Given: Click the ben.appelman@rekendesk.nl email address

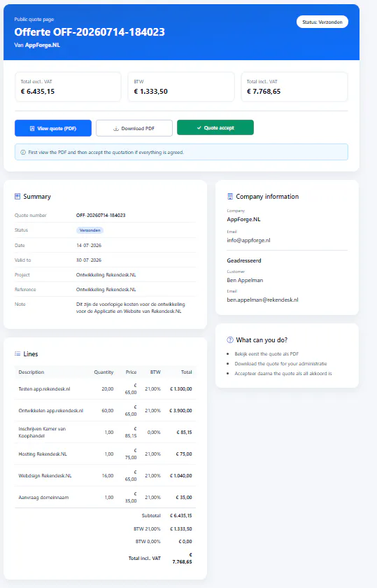Looking at the screenshot, I should point(263,300).
